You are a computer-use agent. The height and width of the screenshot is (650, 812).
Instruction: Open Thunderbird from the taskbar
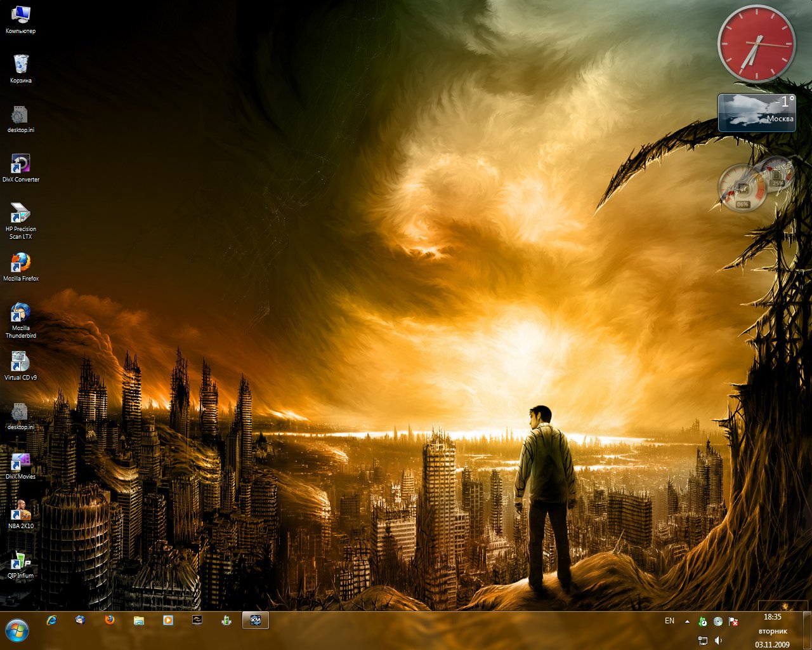click(x=81, y=620)
